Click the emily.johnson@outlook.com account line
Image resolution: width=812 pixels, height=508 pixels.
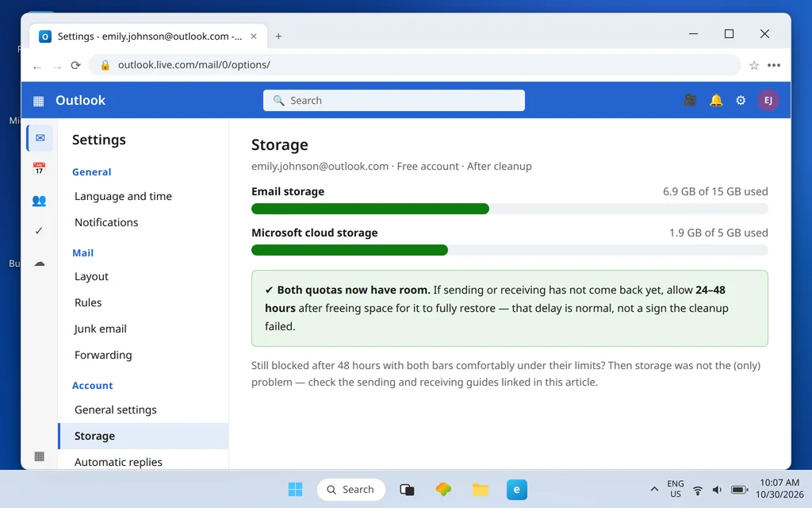392,167
